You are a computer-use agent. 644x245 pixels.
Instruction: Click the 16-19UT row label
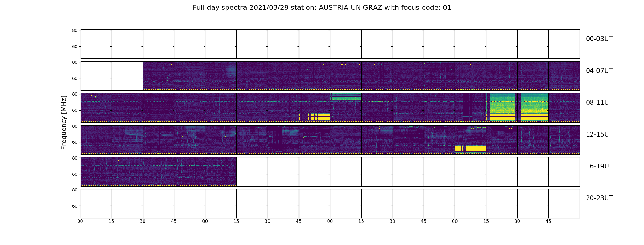click(x=599, y=166)
